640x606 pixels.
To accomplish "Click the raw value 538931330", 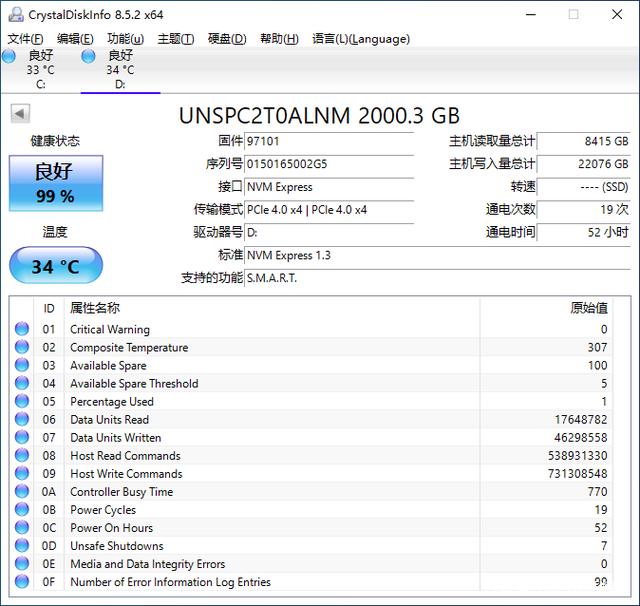I will (577, 455).
